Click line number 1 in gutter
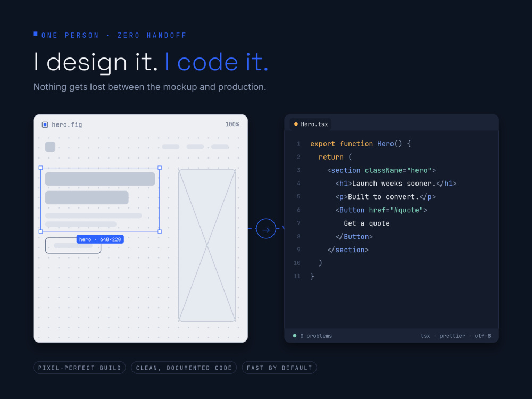This screenshot has width=532, height=399. point(298,144)
